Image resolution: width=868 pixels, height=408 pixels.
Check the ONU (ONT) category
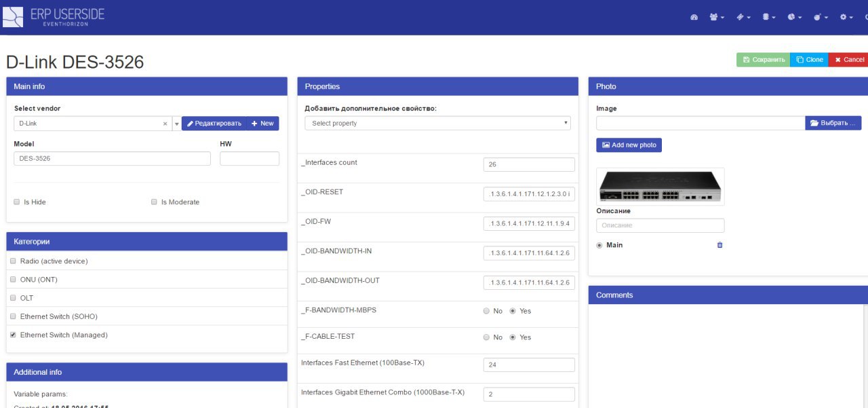click(13, 279)
